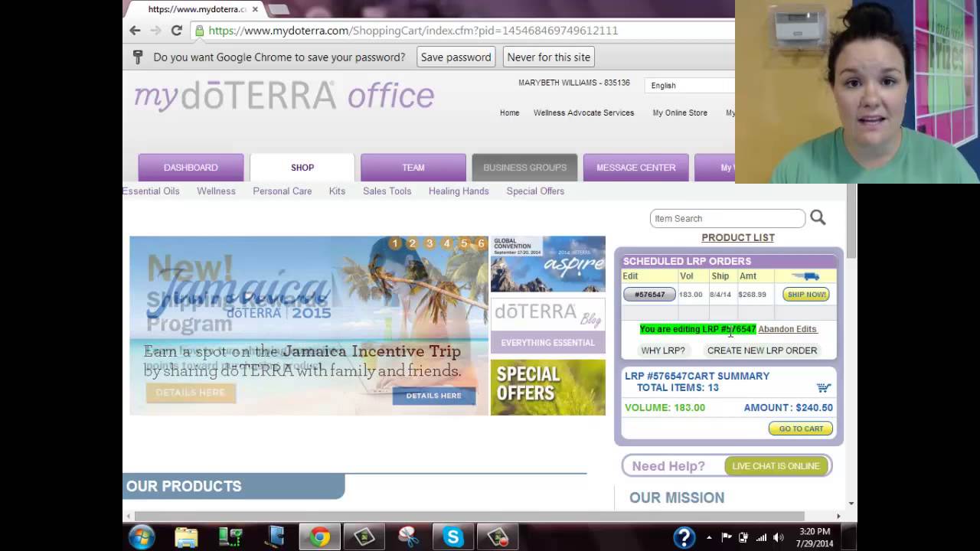Click the SHIP NOW! button
The width and height of the screenshot is (980, 551).
pyautogui.click(x=806, y=295)
